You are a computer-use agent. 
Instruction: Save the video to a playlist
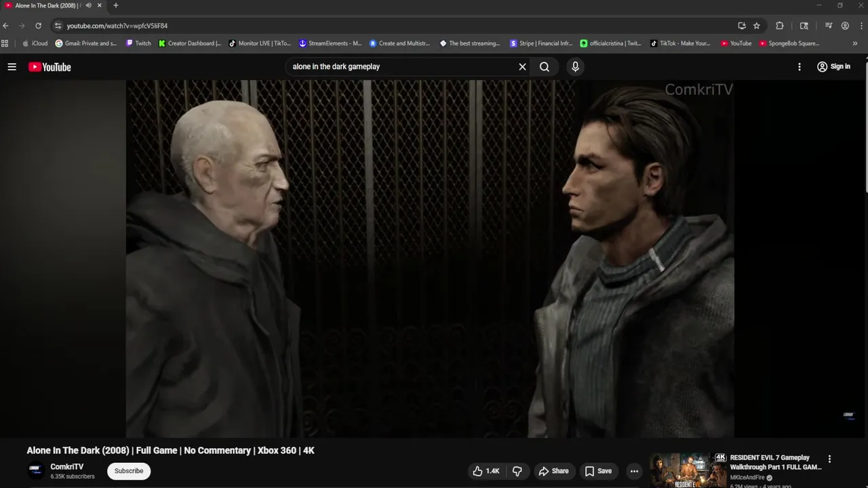(x=598, y=471)
